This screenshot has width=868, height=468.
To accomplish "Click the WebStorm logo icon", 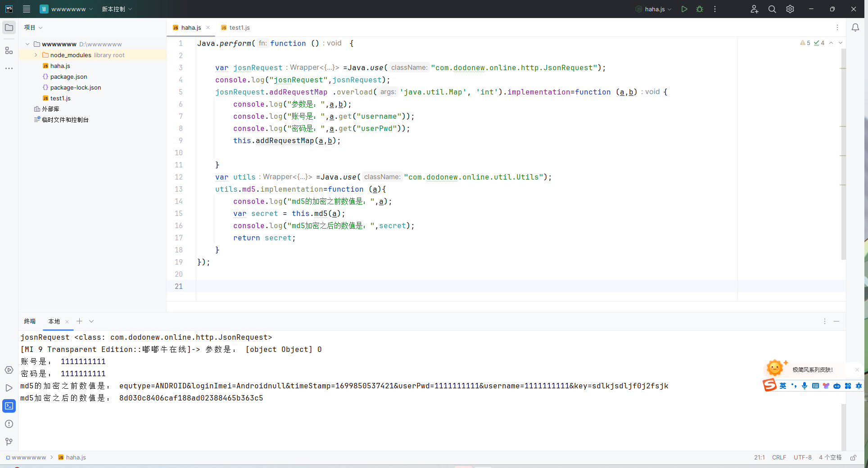I will [x=9, y=9].
